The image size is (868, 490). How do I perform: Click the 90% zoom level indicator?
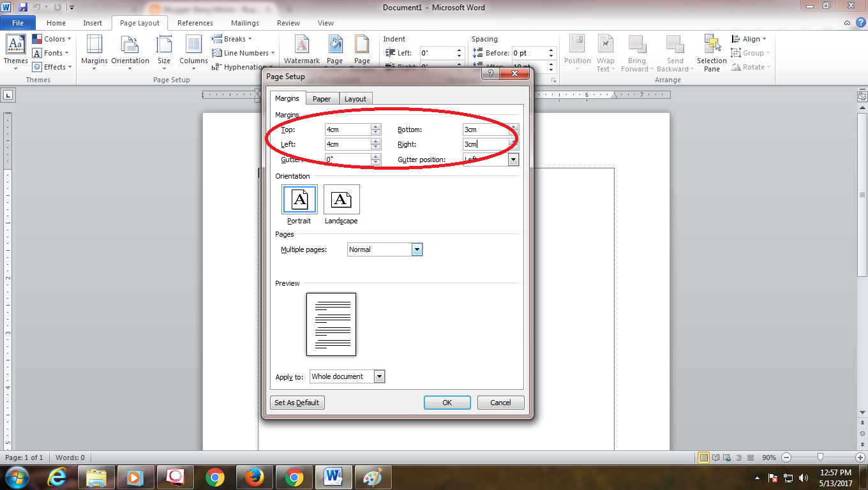[769, 457]
